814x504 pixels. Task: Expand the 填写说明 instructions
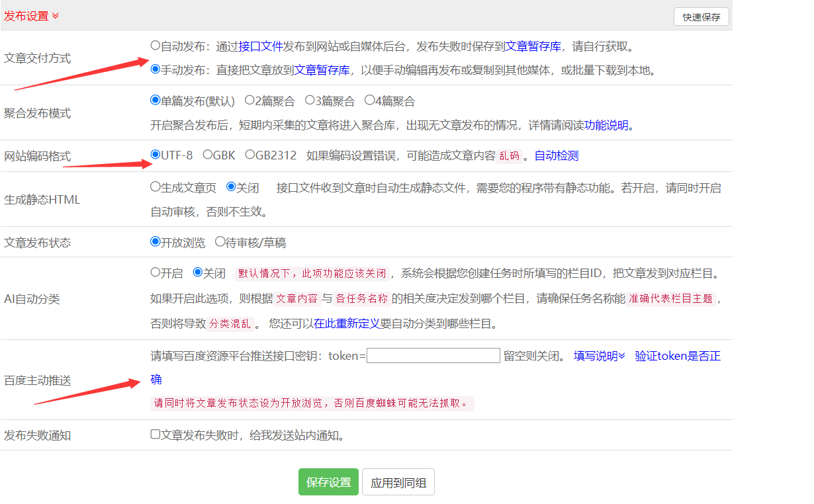click(x=599, y=356)
